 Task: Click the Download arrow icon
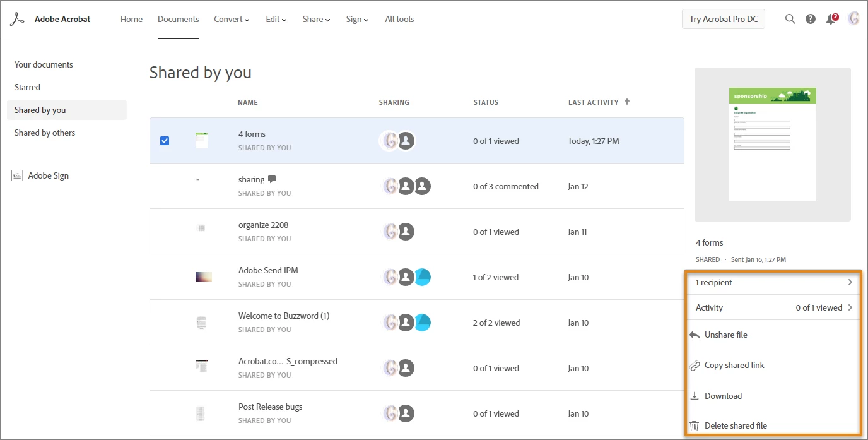695,396
